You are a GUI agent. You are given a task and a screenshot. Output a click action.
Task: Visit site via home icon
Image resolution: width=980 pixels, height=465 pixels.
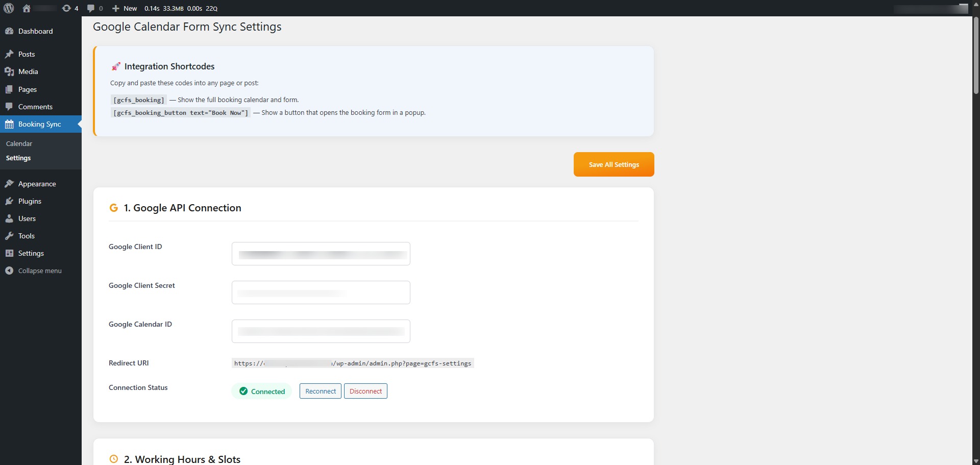[x=27, y=8]
